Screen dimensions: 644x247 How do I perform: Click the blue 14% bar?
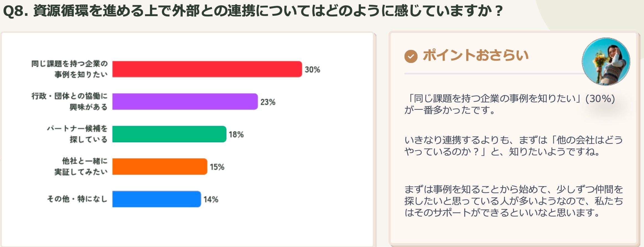[x=157, y=199]
